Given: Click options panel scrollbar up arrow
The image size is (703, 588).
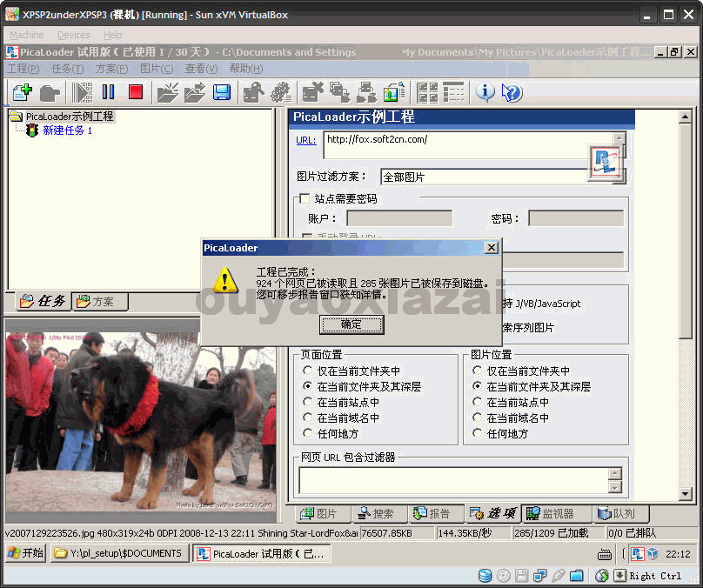Looking at the screenshot, I should click(x=685, y=117).
